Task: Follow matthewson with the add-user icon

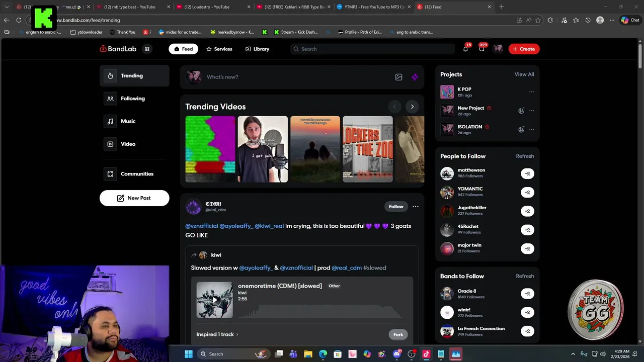Action: (x=527, y=173)
